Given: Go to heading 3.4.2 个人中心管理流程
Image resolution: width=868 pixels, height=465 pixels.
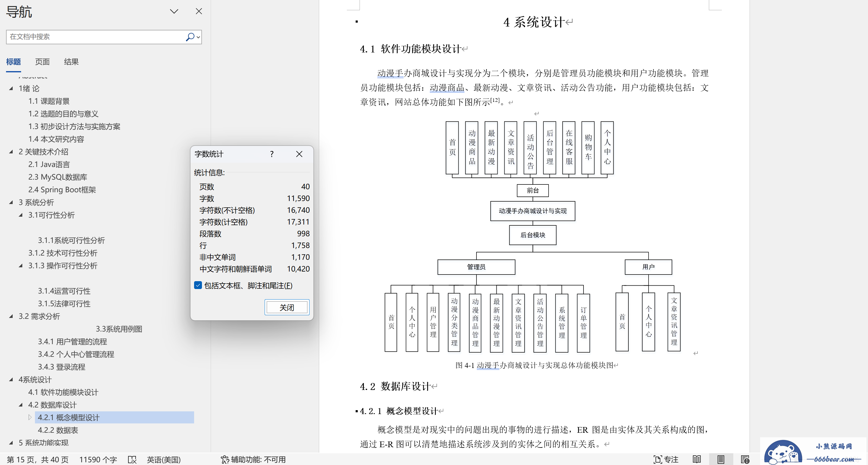Looking at the screenshot, I should 76,354.
